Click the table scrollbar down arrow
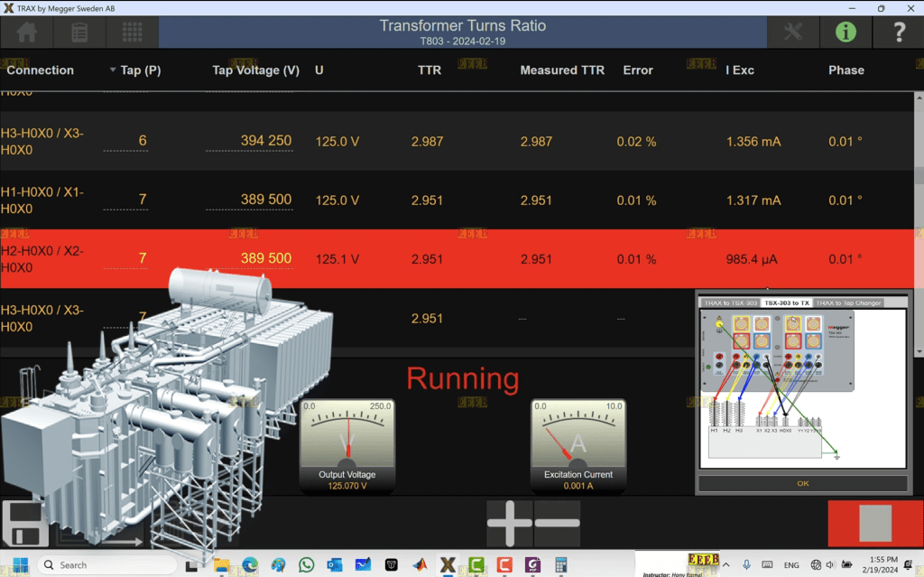This screenshot has width=924, height=577. click(x=919, y=351)
